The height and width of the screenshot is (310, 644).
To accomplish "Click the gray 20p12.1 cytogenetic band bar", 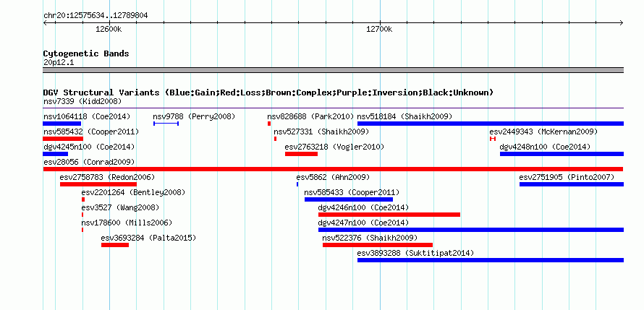I will point(333,70).
